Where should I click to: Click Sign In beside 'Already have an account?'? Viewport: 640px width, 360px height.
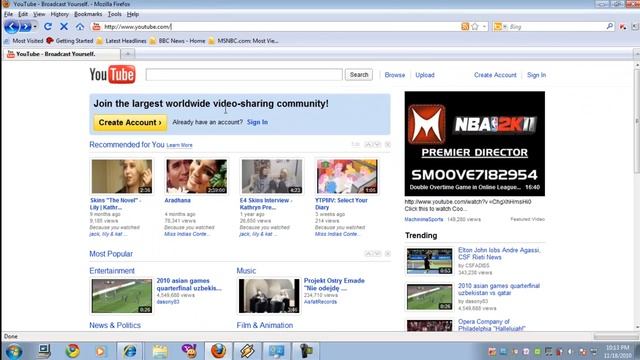coord(257,122)
